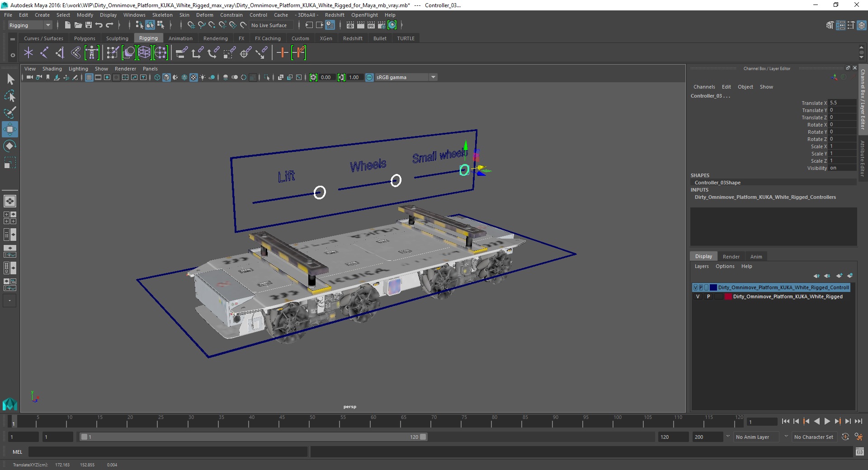Click play forwards button
Viewport: 868px width, 470px height.
[x=827, y=421]
